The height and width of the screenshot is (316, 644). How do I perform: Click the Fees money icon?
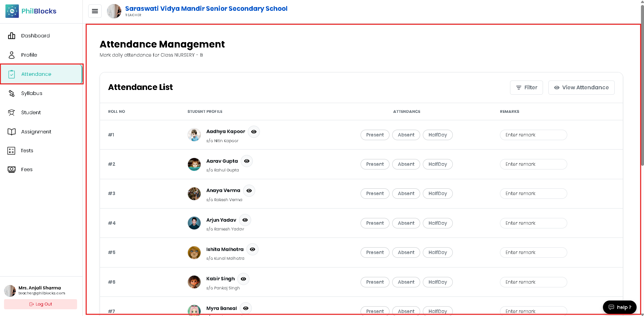click(12, 169)
